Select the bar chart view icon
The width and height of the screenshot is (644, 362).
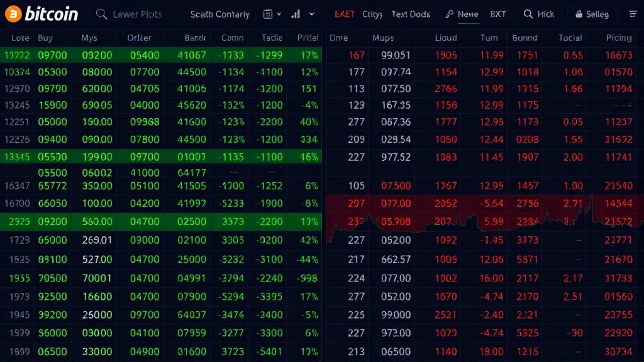(x=296, y=14)
